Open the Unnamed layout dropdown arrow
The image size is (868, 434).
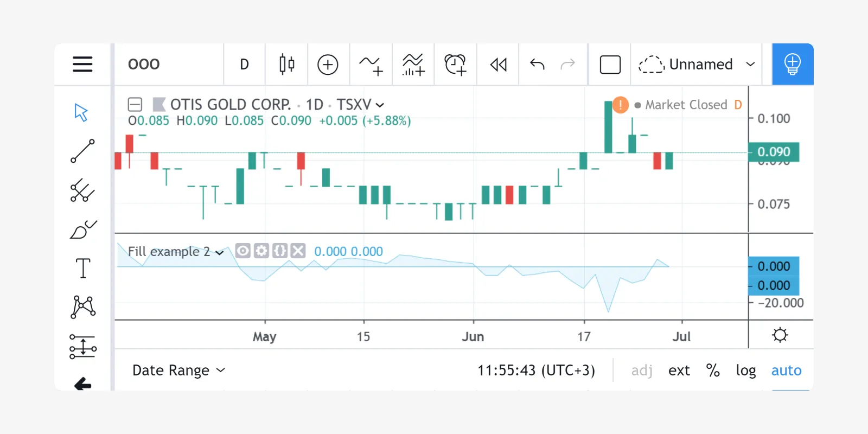coord(750,64)
